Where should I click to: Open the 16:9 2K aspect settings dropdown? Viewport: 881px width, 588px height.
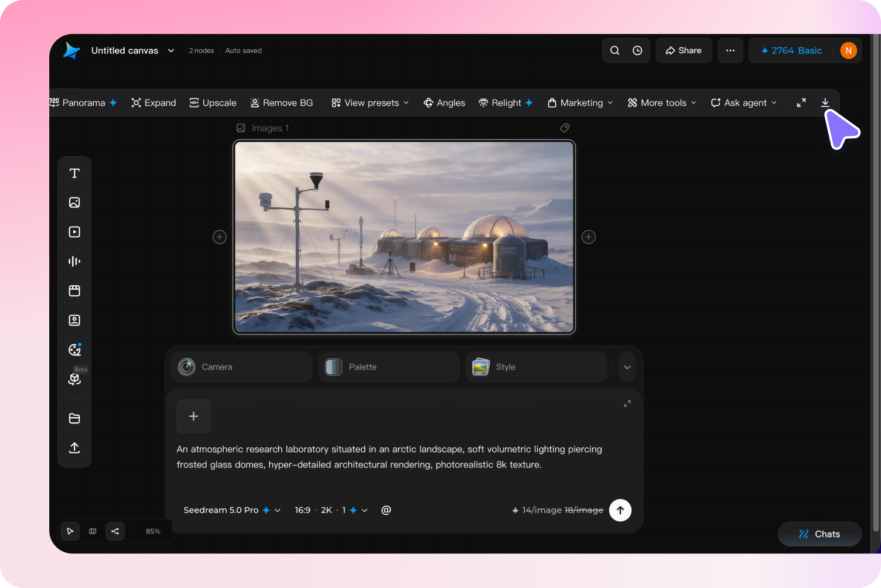coord(331,510)
